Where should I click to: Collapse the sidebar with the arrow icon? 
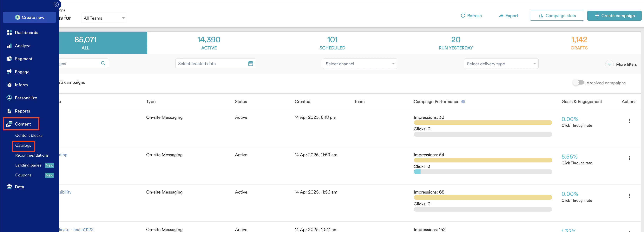click(x=56, y=4)
